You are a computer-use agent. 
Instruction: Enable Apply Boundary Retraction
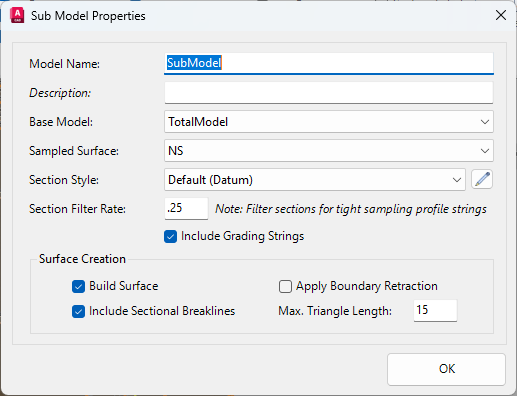[x=285, y=286]
